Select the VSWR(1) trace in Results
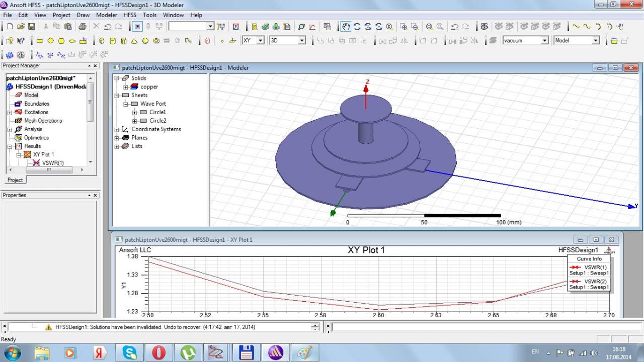 pos(53,163)
